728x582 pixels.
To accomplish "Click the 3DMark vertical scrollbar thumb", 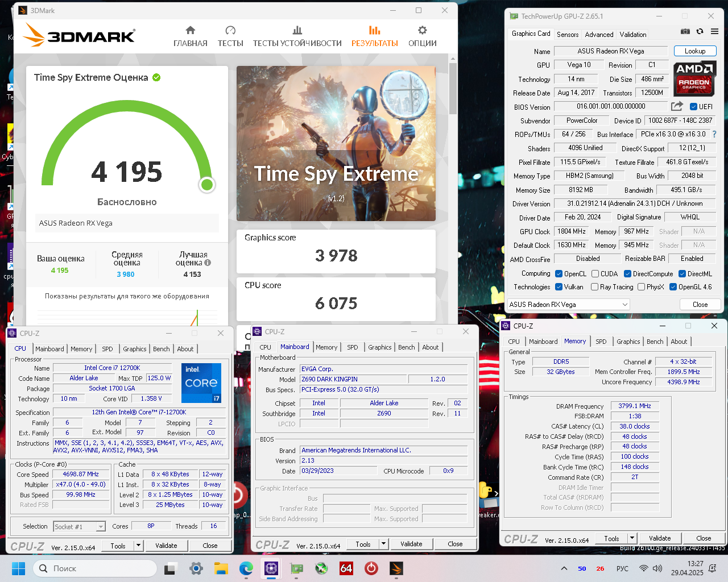I will point(453,89).
